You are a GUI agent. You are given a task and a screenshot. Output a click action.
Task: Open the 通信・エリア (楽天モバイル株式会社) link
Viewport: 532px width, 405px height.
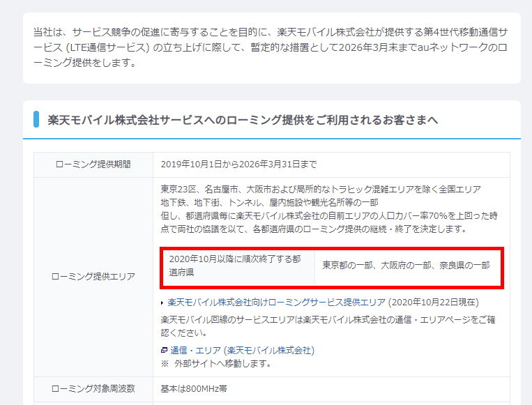click(242, 351)
